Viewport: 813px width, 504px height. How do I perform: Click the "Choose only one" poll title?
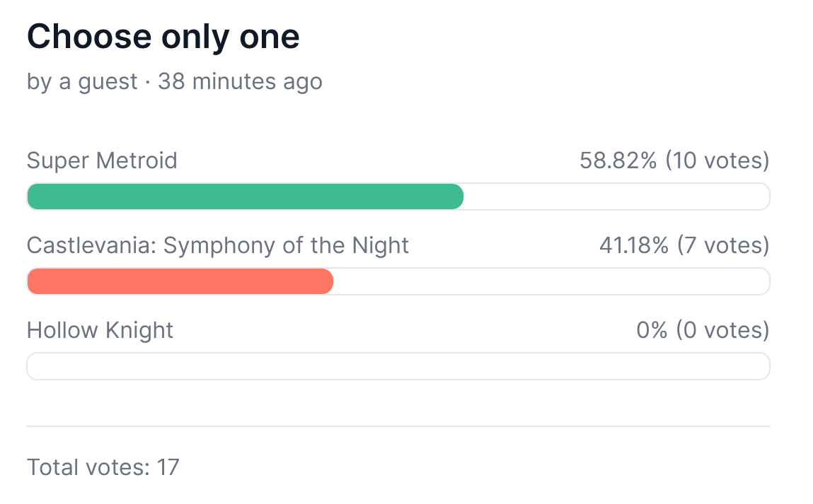tap(163, 37)
